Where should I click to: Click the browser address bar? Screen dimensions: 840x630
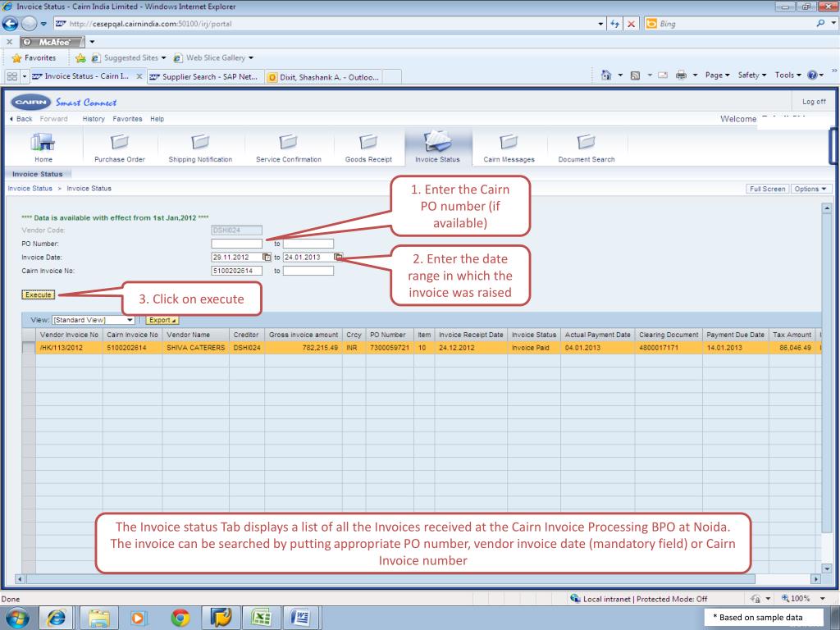click(x=326, y=24)
